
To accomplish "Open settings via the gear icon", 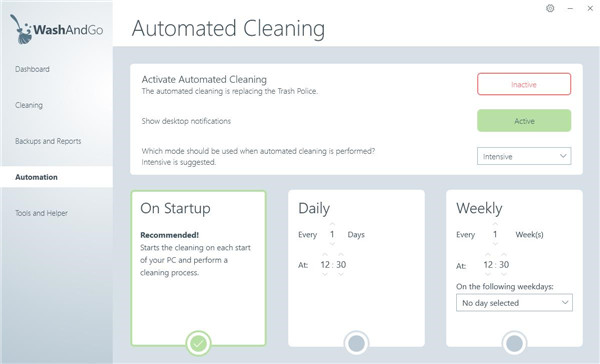I will (550, 8).
